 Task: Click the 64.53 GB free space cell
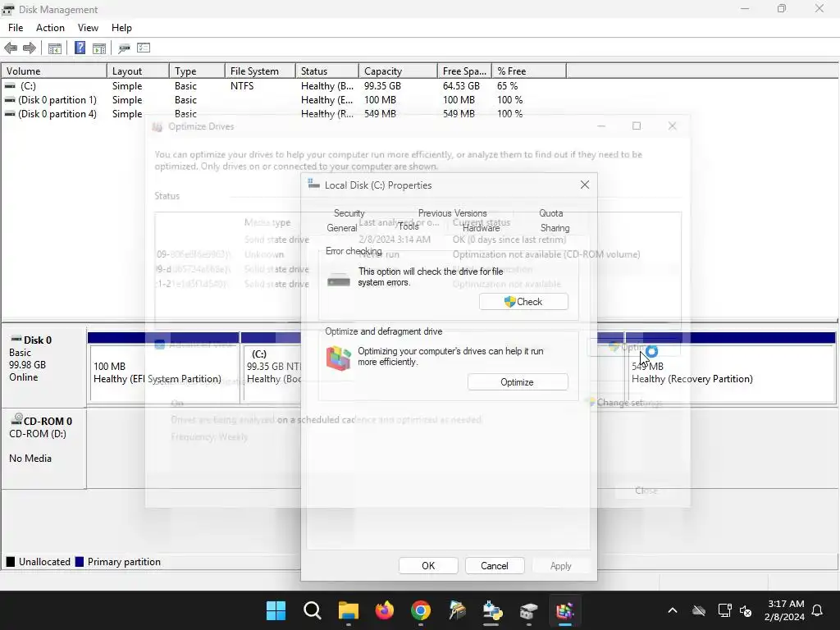tap(461, 85)
